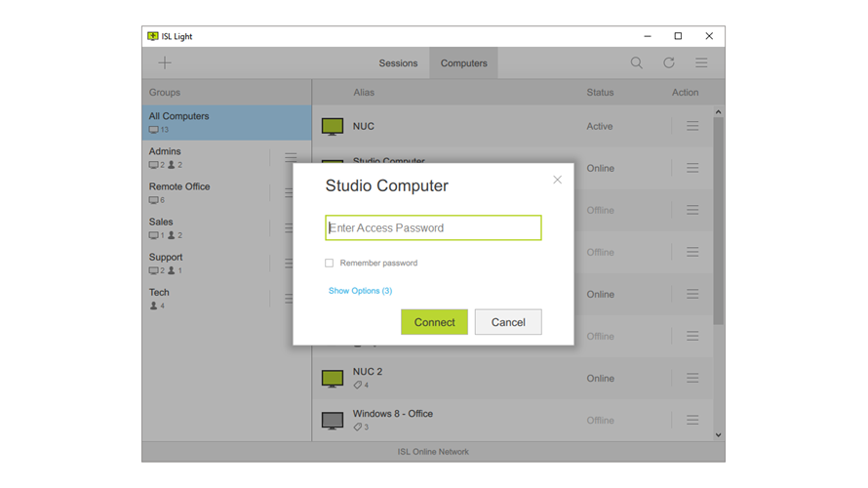Expand Show Options (3) link
The image size is (868, 488).
click(360, 291)
